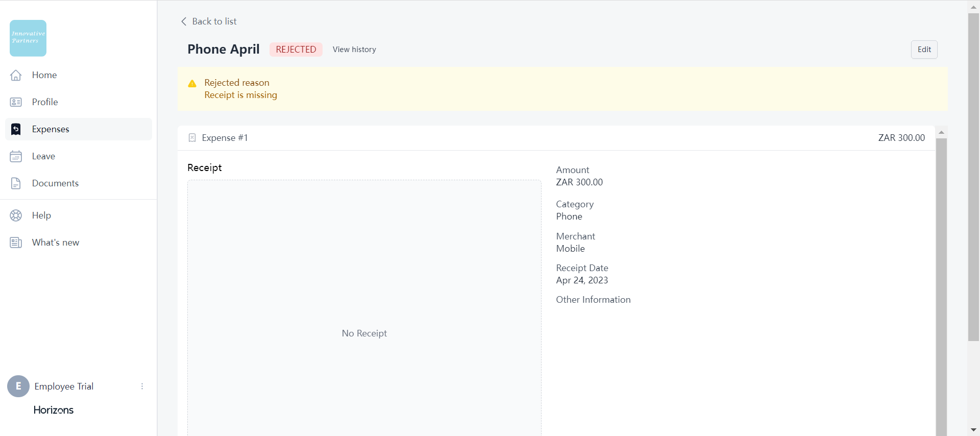
Task: Click the Leave calendar icon
Action: (x=16, y=156)
